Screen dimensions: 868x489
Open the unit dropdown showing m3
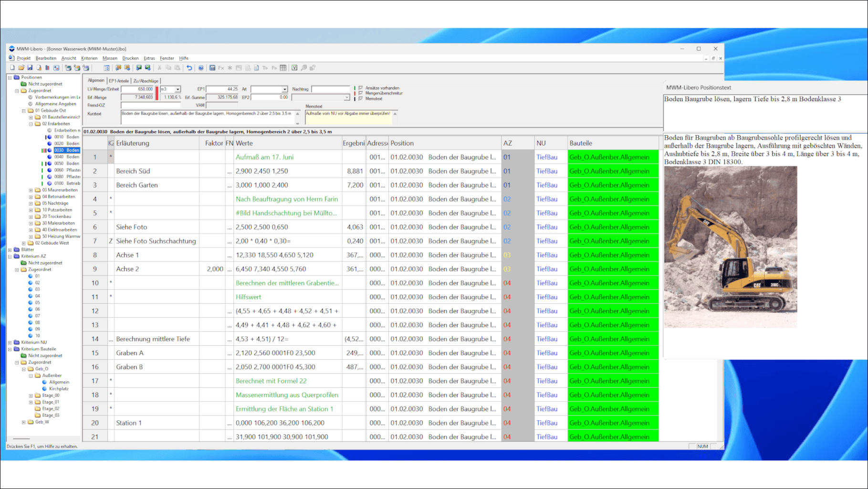pyautogui.click(x=178, y=89)
